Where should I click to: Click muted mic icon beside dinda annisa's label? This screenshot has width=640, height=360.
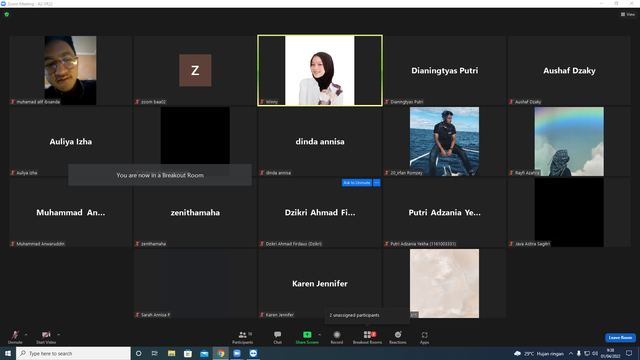(262, 173)
